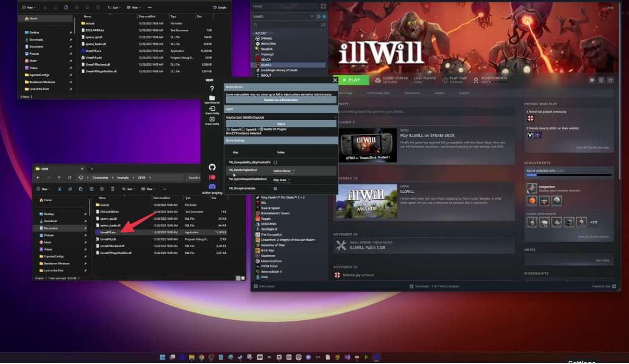Select the OpenXR radio option
629x364 pixels.
coord(243,129)
